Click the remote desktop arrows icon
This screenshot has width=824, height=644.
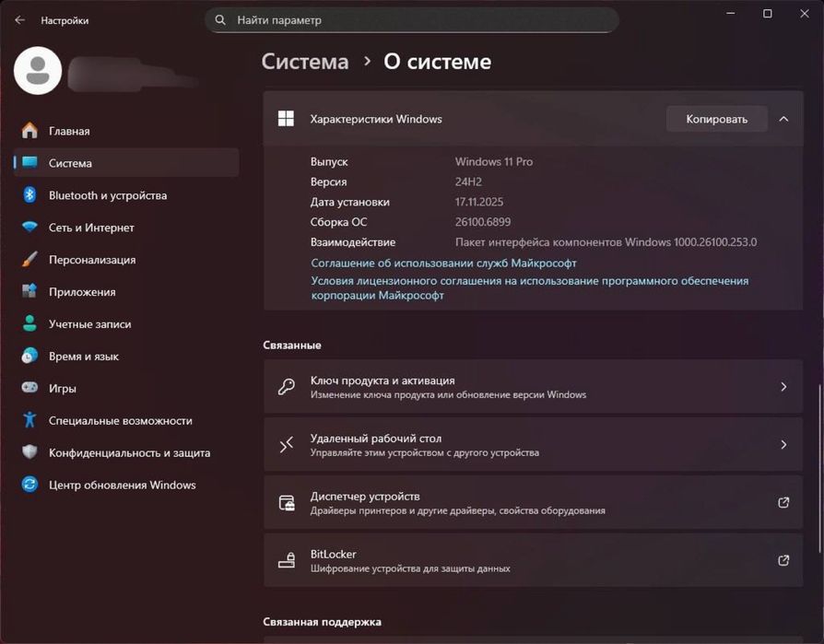287,445
